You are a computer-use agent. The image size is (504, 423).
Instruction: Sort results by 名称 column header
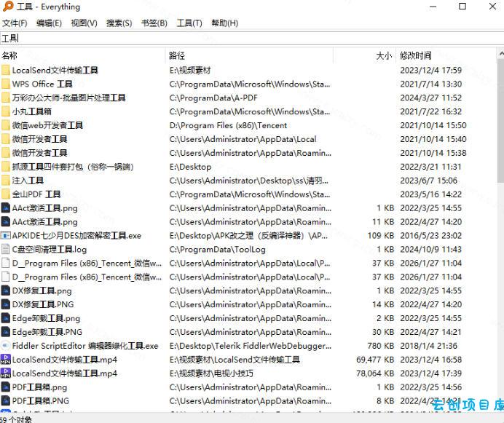coord(82,55)
